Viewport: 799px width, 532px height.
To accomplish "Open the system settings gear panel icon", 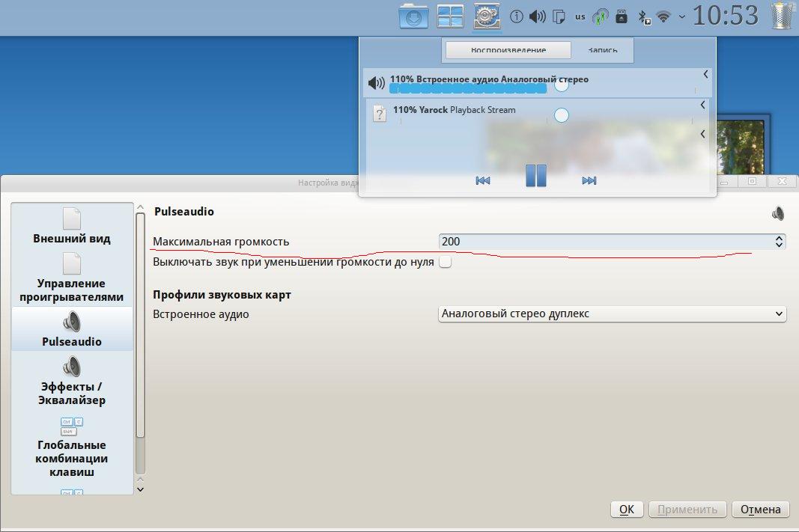I will point(487,16).
